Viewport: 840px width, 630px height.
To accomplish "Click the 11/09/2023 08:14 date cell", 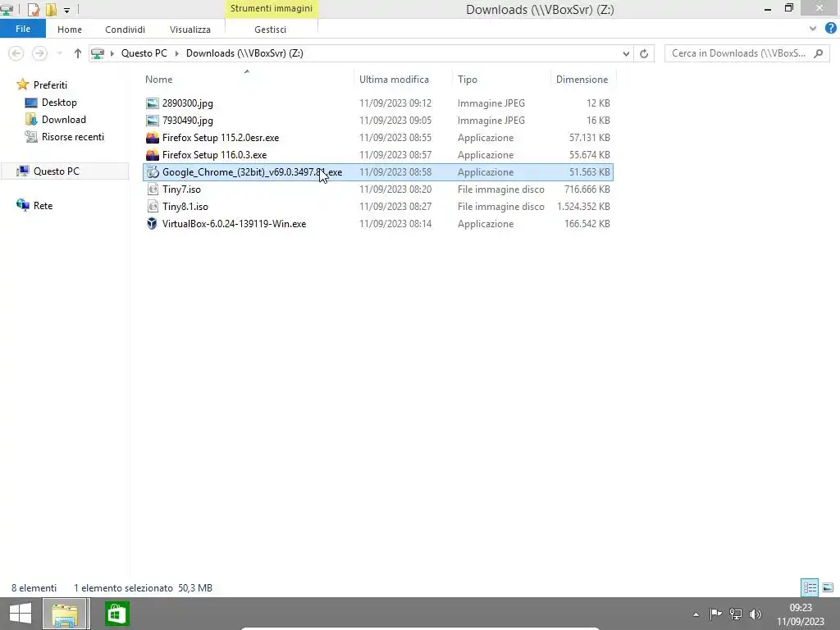I will click(x=395, y=224).
